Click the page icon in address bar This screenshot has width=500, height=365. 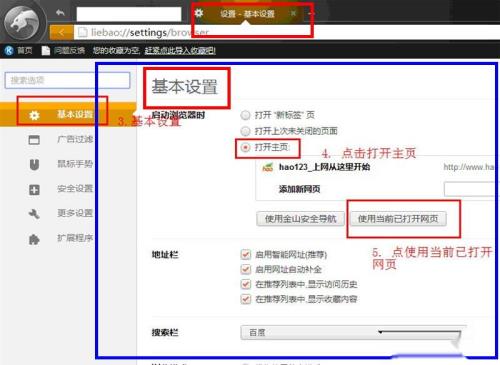[82, 32]
